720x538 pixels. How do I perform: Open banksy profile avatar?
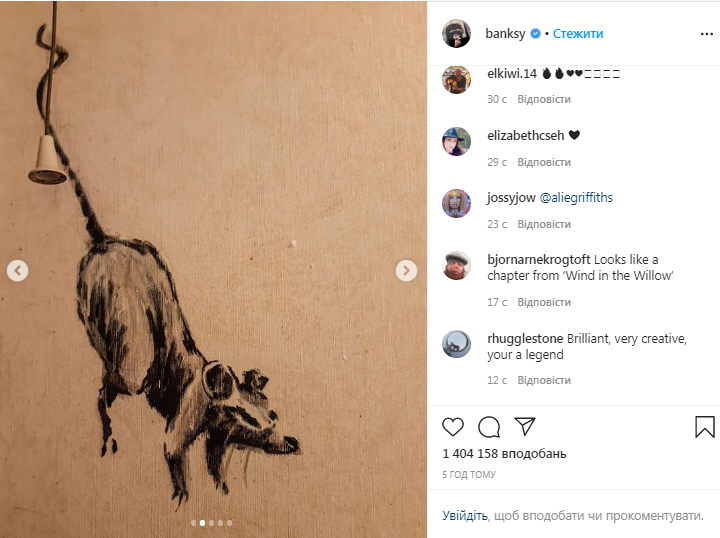click(x=457, y=33)
